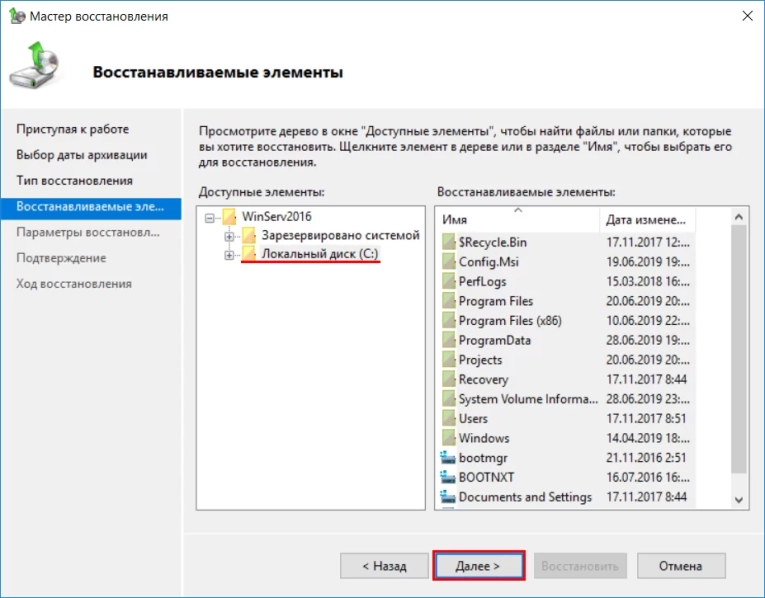Viewport: 765px width, 598px height.
Task: Select the Users folder icon
Action: click(449, 419)
